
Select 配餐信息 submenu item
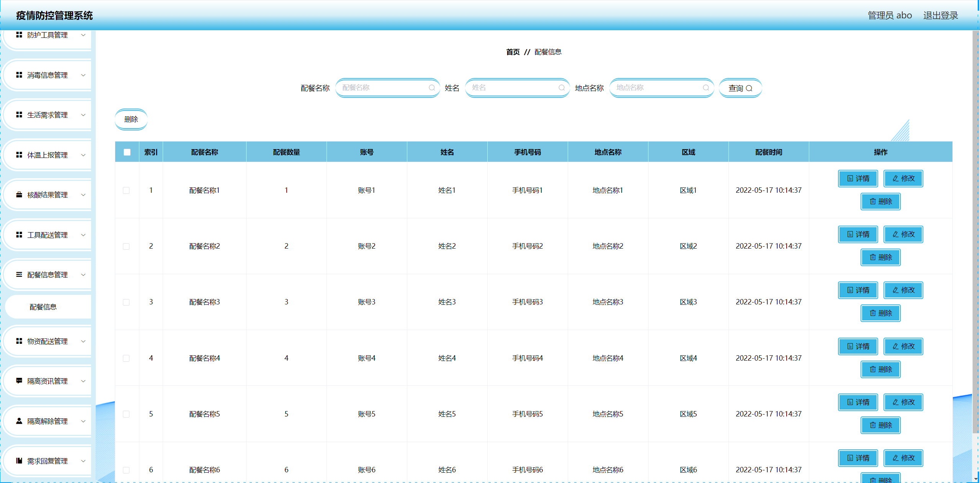[x=48, y=307]
